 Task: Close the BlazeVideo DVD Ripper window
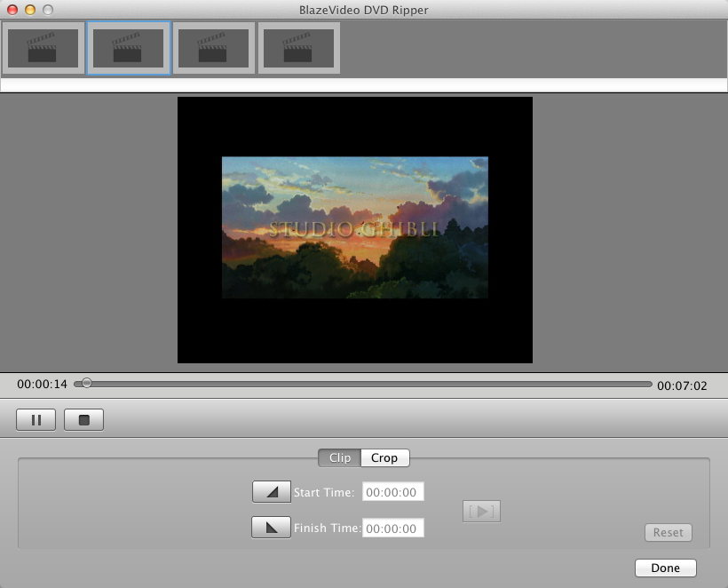click(12, 10)
